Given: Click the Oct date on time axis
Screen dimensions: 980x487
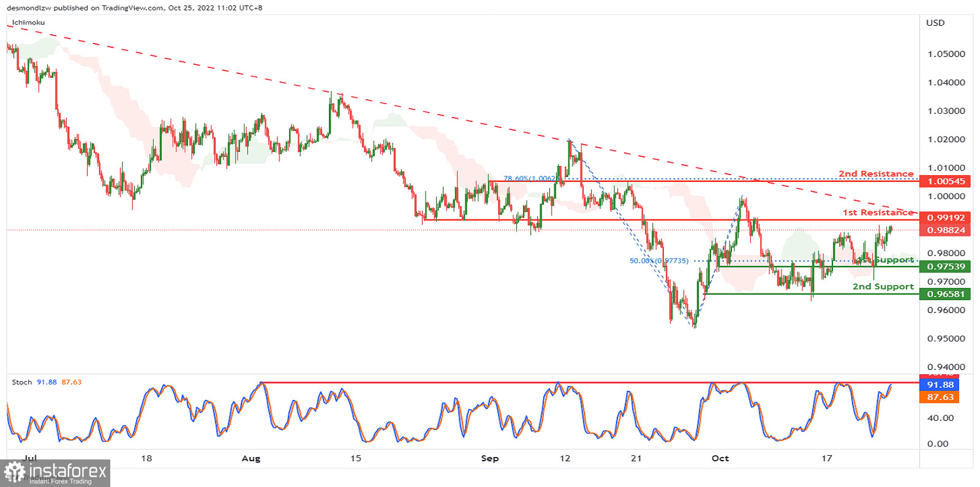Looking at the screenshot, I should tap(720, 458).
